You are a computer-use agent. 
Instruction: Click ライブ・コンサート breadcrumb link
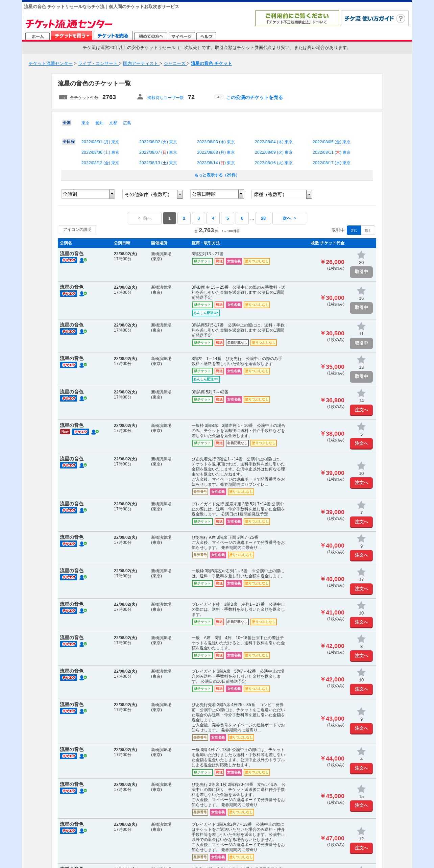pyautogui.click(x=98, y=63)
